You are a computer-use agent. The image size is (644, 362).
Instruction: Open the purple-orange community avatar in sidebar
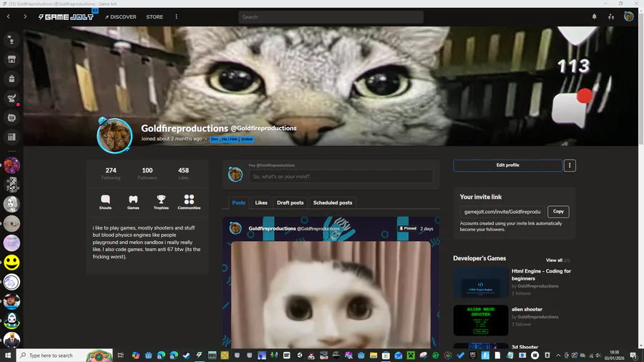coord(11,165)
